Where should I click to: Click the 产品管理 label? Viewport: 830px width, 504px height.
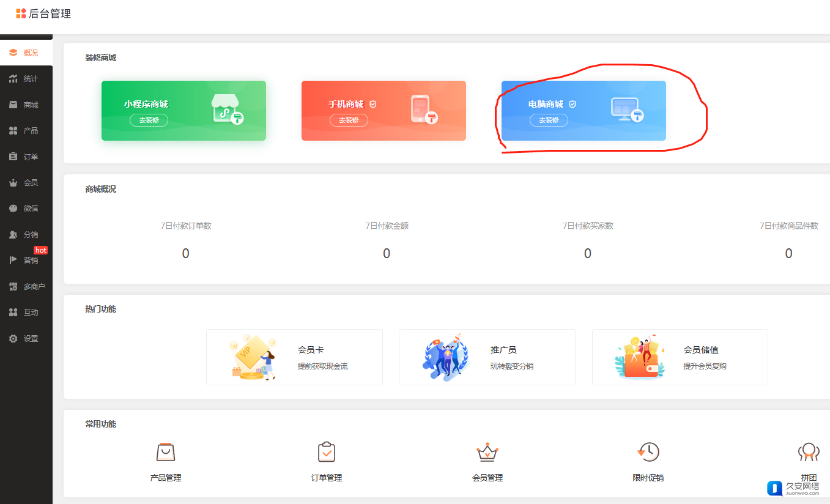[166, 478]
